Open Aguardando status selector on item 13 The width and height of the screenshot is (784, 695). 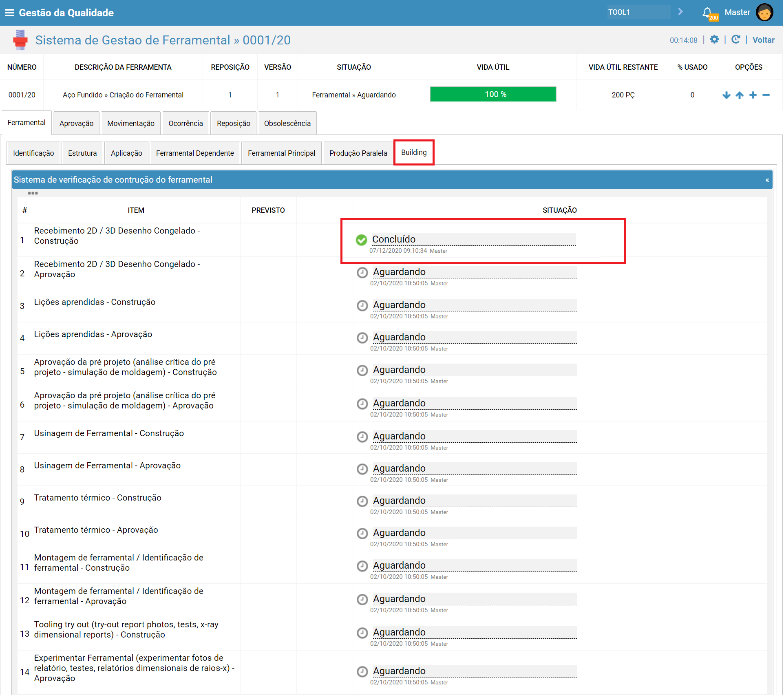[475, 633]
